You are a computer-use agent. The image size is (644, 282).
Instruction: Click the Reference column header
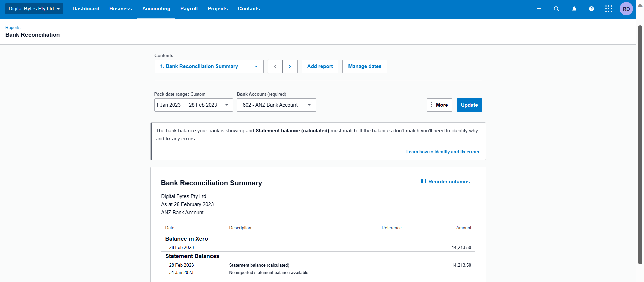tap(392, 228)
